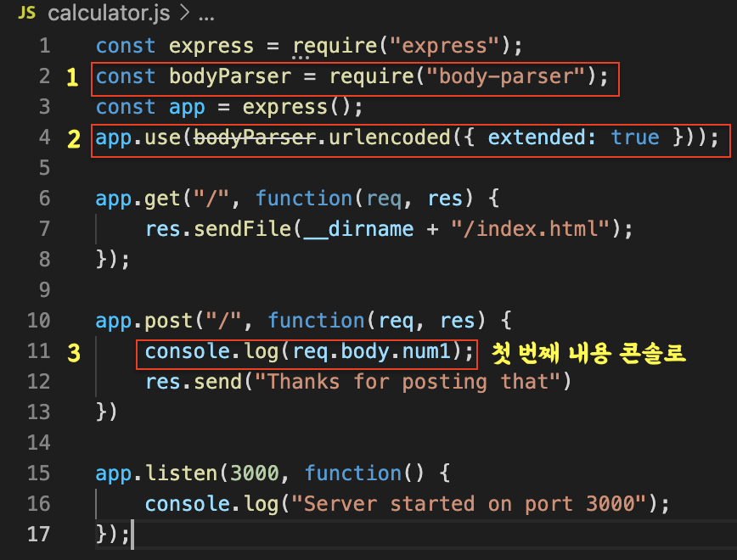Click app.listen on line 15
Image resolution: width=737 pixels, height=560 pixels.
(156, 473)
